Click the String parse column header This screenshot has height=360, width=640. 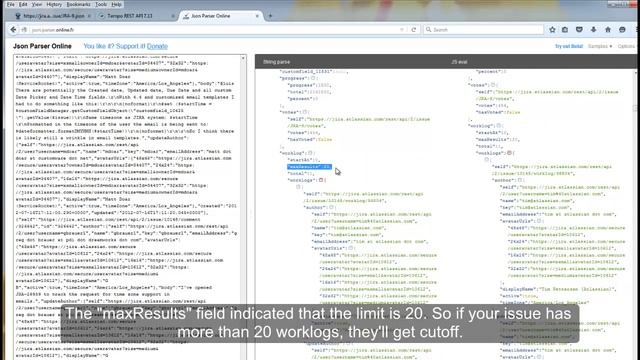tap(276, 62)
